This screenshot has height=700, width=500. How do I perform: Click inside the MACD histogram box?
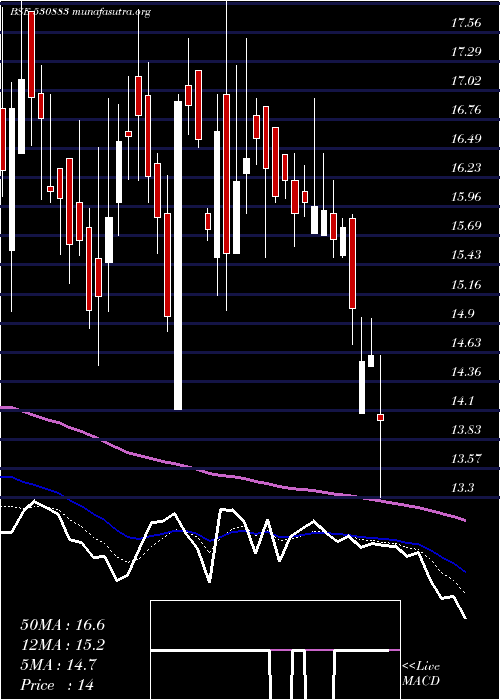[275, 650]
